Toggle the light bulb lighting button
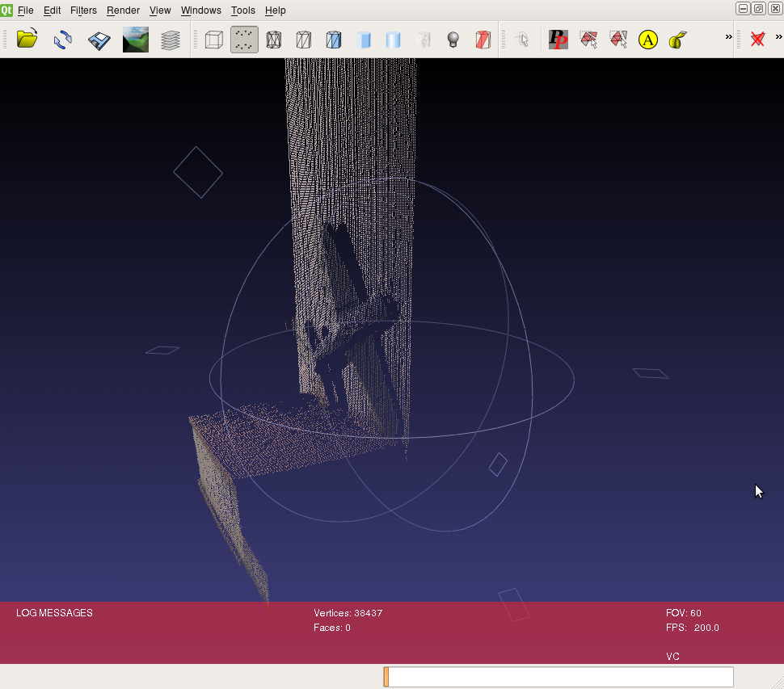 pos(453,40)
